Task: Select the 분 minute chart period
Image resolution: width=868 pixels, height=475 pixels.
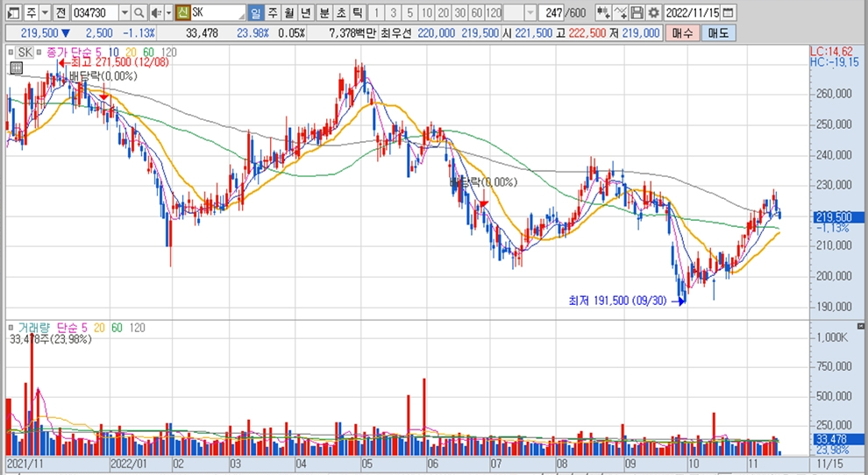Action: [x=324, y=13]
